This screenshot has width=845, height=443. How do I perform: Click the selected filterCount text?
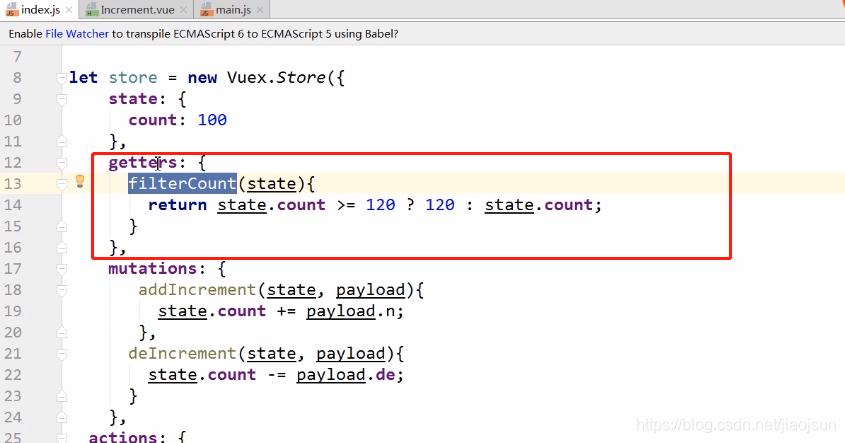coord(182,184)
